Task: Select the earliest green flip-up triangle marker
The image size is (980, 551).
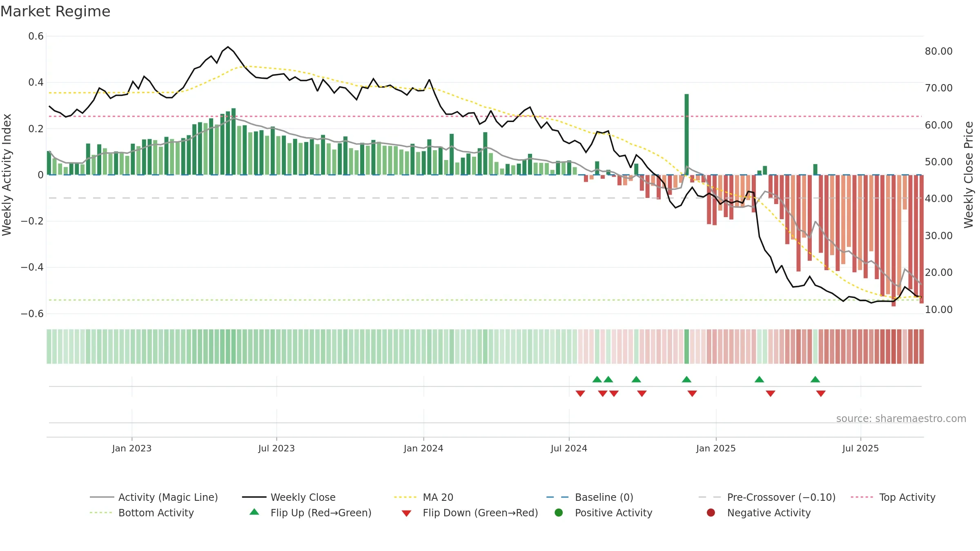Action: click(597, 380)
